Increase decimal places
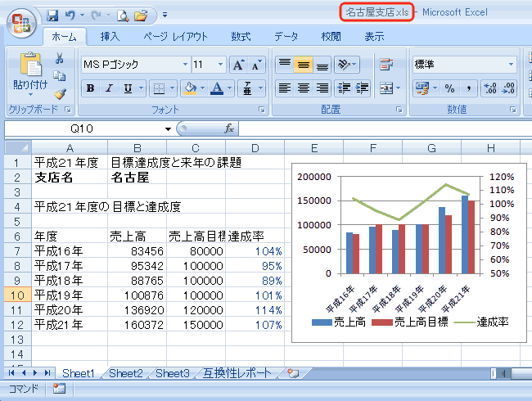The width and height of the screenshot is (532, 401). 490,89
